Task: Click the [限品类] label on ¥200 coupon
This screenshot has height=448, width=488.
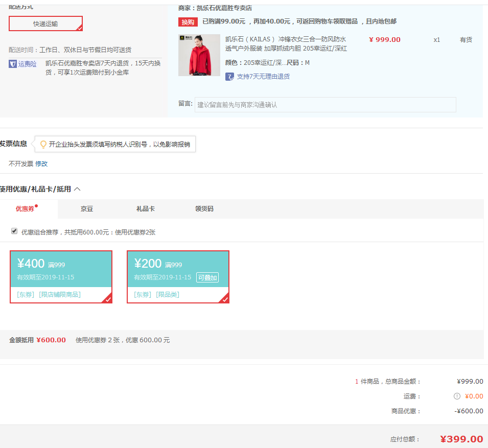Action: point(168,295)
